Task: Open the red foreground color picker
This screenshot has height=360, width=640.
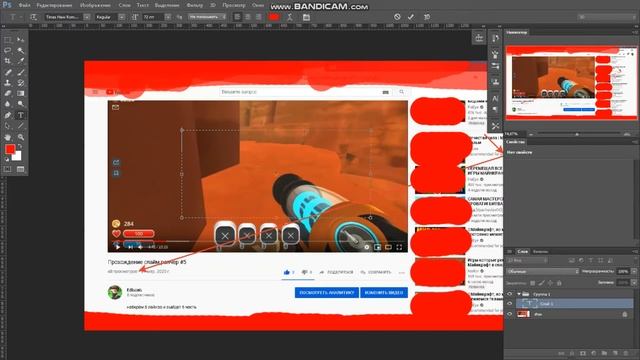Action: [x=10, y=149]
